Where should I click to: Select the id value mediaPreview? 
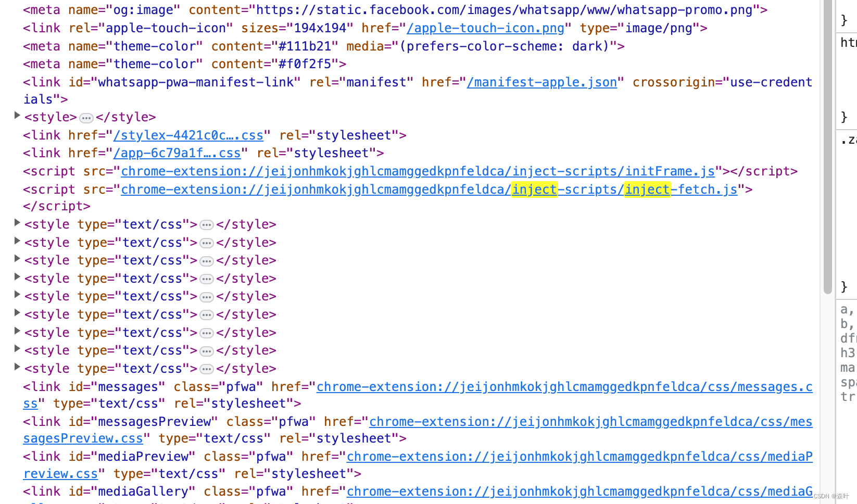pos(143,457)
